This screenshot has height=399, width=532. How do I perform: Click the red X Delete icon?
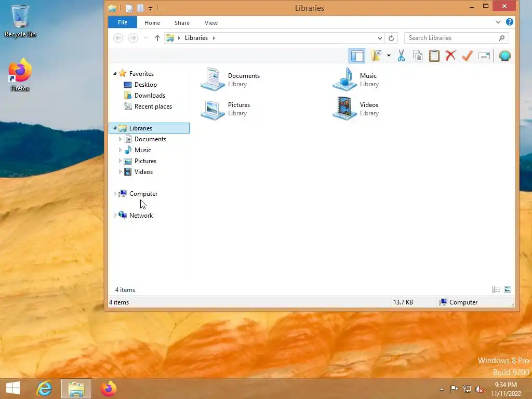click(450, 56)
